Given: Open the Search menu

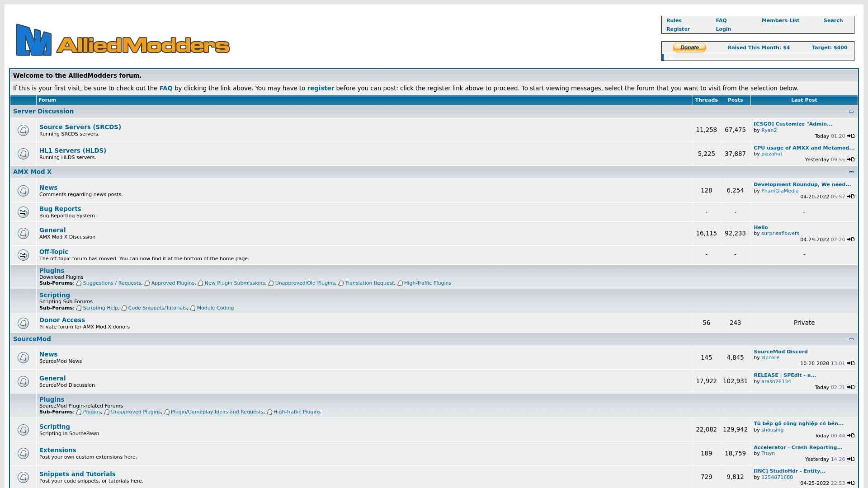Looking at the screenshot, I should (833, 20).
